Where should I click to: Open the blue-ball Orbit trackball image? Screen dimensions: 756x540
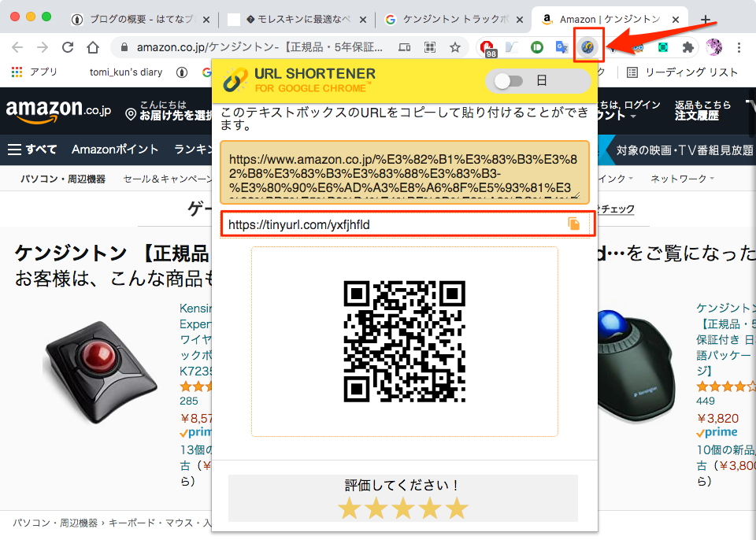[x=636, y=368]
